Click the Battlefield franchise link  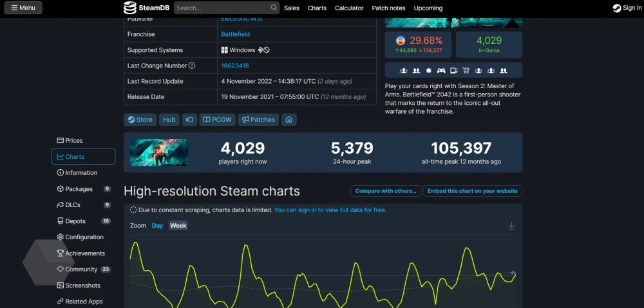[235, 34]
